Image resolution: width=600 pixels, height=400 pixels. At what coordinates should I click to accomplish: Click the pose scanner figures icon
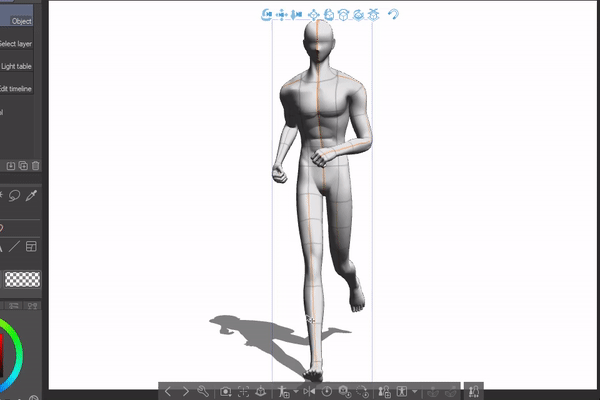pyautogui.click(x=474, y=391)
